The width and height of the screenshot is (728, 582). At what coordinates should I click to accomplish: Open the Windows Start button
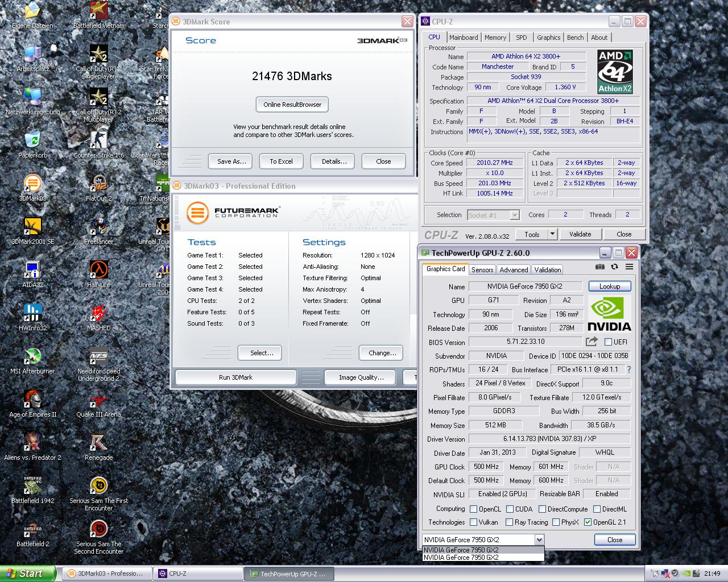[28, 573]
